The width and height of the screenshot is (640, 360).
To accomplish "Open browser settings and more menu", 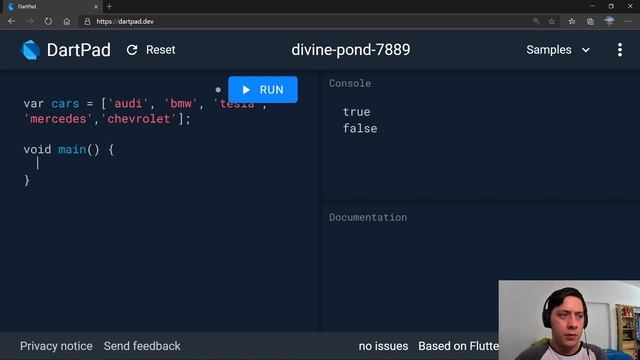I will click(628, 21).
